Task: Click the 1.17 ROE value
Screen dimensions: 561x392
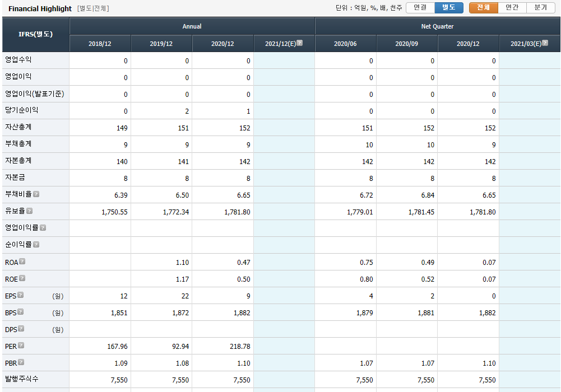Action: [x=183, y=279]
